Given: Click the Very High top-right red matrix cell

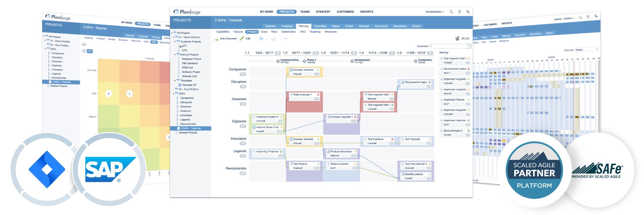Looking at the screenshot, I should click(x=165, y=71).
